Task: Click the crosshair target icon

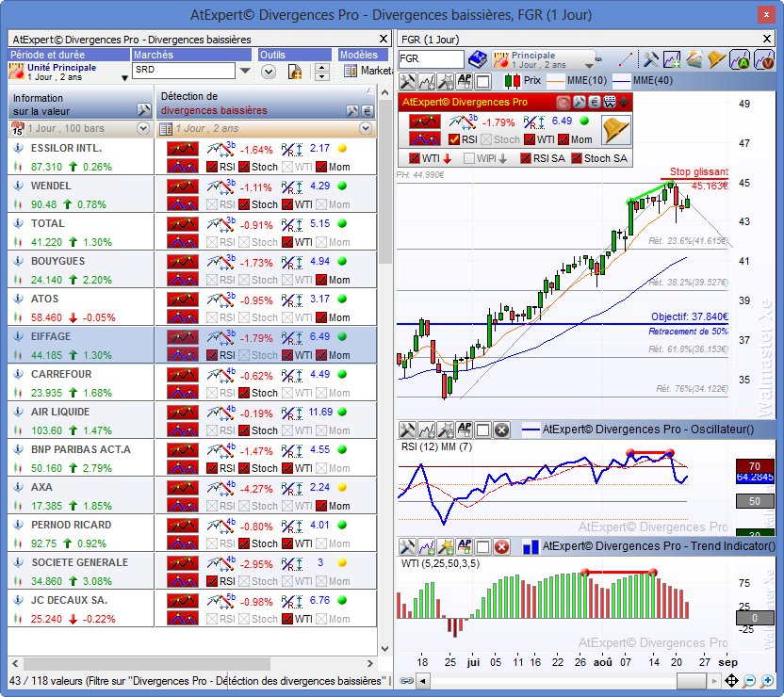Action: point(731,680)
